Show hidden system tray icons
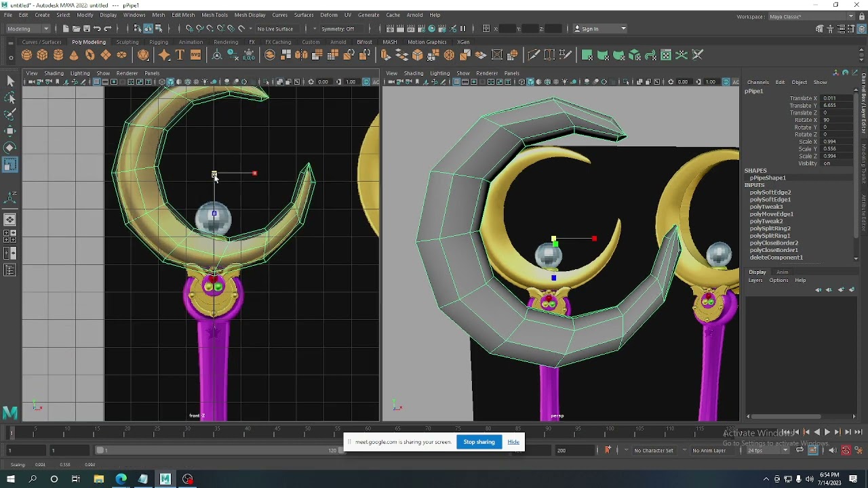868x488 pixels. click(x=766, y=479)
